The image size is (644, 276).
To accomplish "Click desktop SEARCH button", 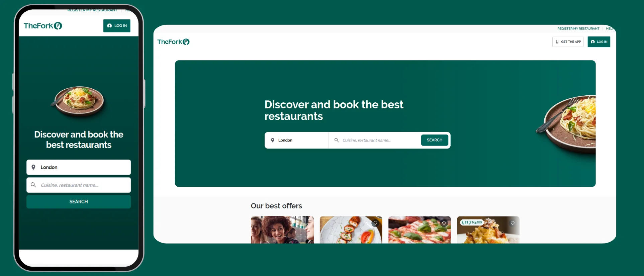I will (x=435, y=140).
